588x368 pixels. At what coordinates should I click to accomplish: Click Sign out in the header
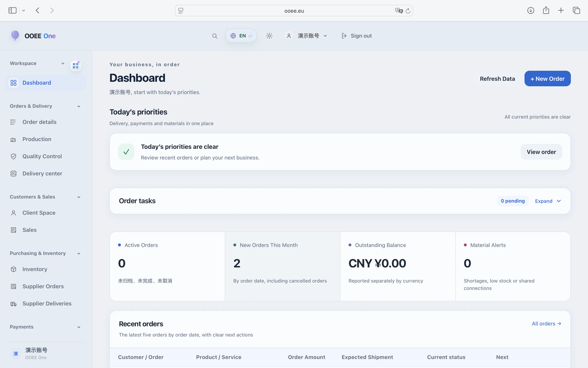tap(356, 36)
